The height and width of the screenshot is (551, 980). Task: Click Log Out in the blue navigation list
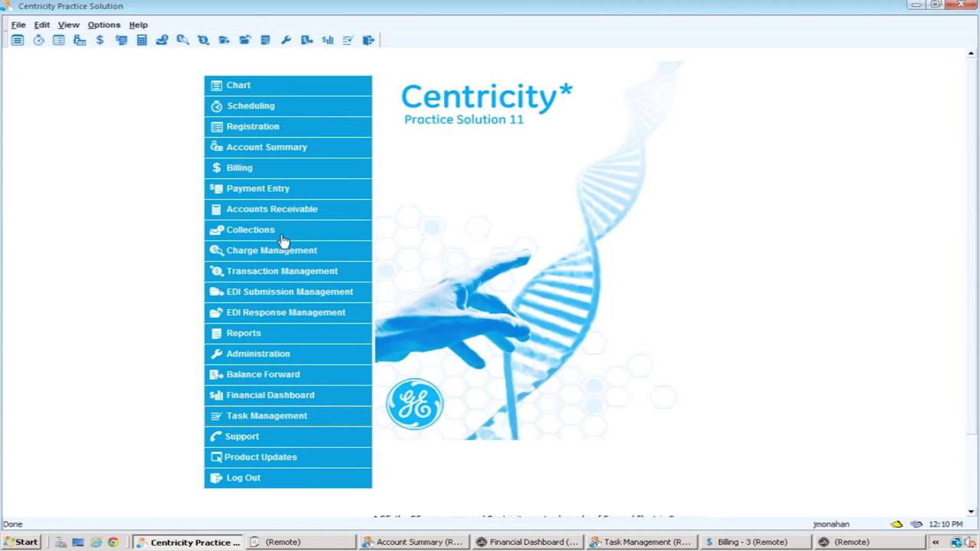pyautogui.click(x=288, y=478)
